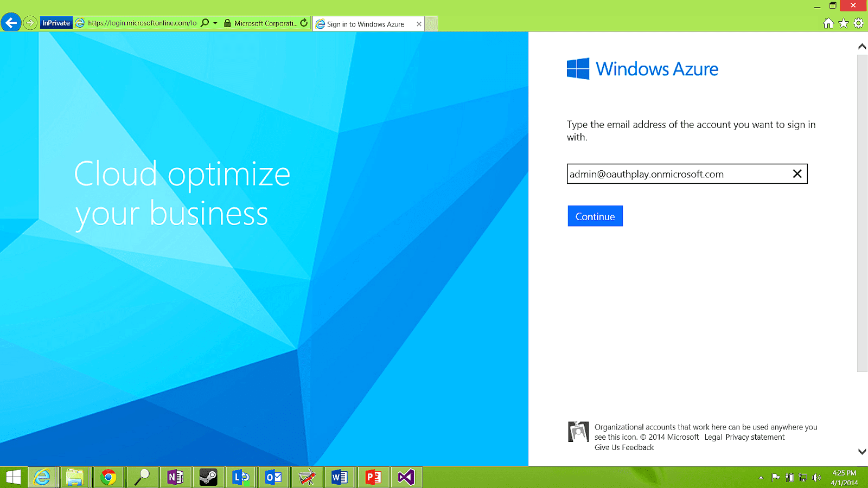Viewport: 868px width, 488px height.
Task: Close the Sign in to Windows Azure tab
Action: click(x=419, y=24)
